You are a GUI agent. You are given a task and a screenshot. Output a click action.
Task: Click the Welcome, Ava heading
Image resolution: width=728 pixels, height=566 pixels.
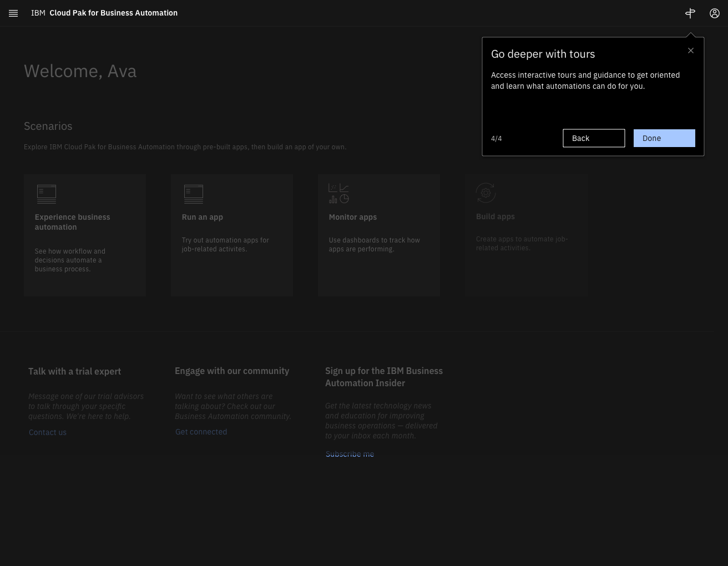click(80, 71)
